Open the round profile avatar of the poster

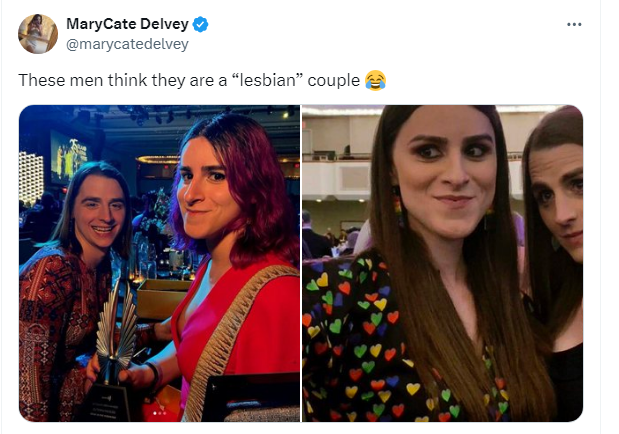(38, 34)
